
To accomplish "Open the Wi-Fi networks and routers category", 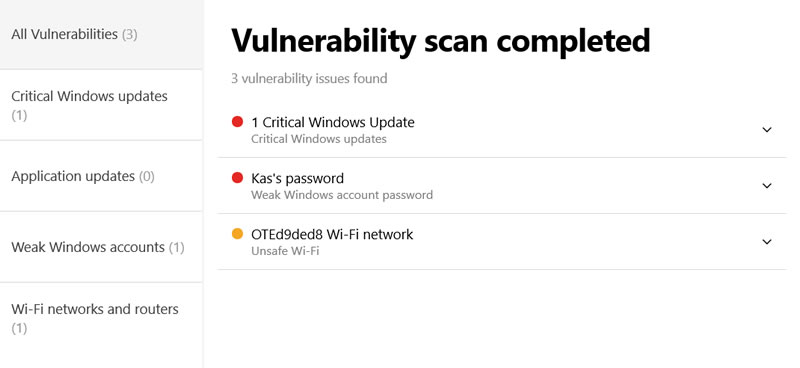I will (x=102, y=318).
